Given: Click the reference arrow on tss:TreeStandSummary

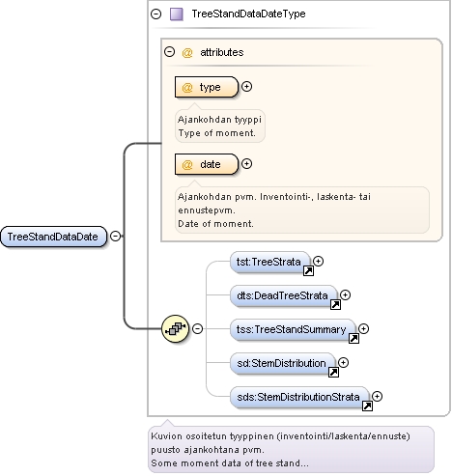Looking at the screenshot, I should point(353,338).
